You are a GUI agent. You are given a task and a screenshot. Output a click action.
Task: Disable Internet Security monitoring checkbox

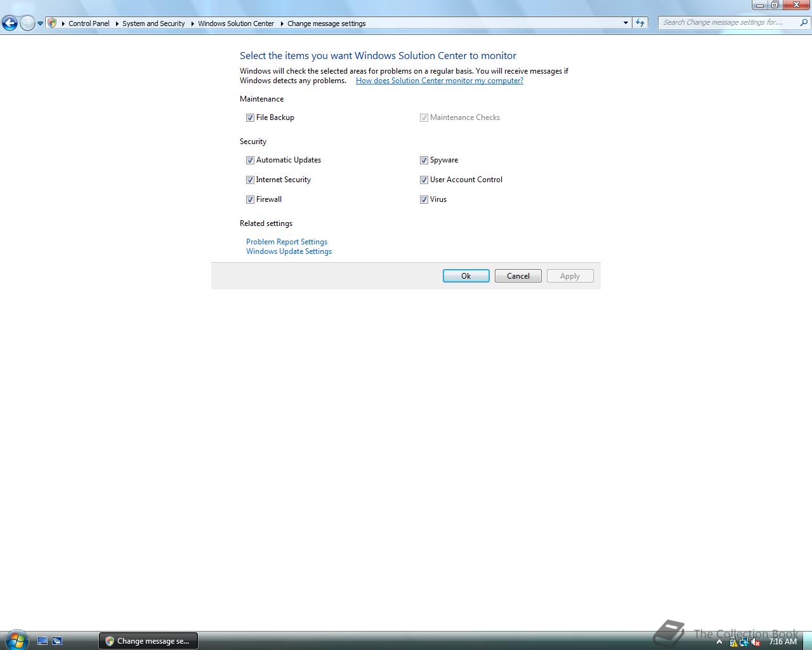pos(250,180)
